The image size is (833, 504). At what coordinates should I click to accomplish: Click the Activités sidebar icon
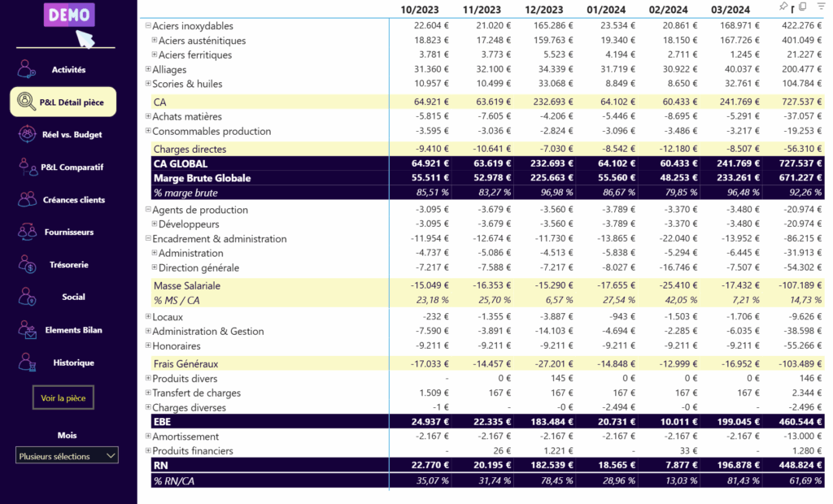click(28, 69)
